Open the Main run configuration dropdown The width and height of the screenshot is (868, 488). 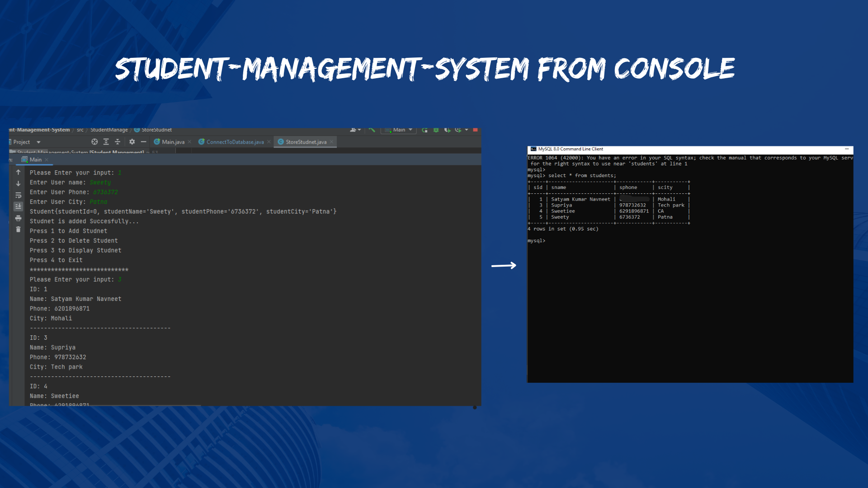point(399,130)
